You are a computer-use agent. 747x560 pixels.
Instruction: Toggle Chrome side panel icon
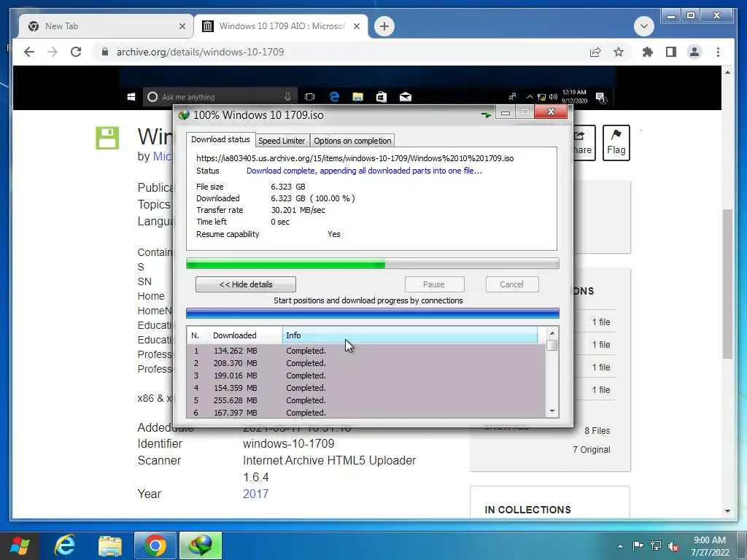coord(671,52)
